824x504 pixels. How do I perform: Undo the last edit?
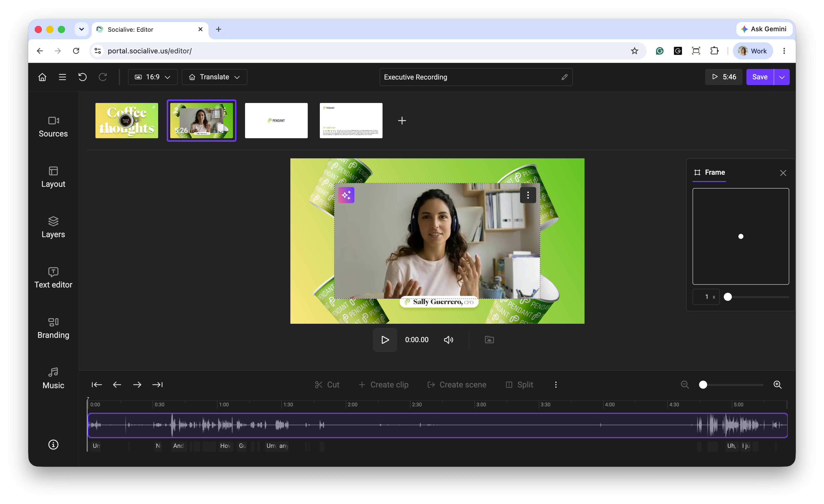pos(82,77)
